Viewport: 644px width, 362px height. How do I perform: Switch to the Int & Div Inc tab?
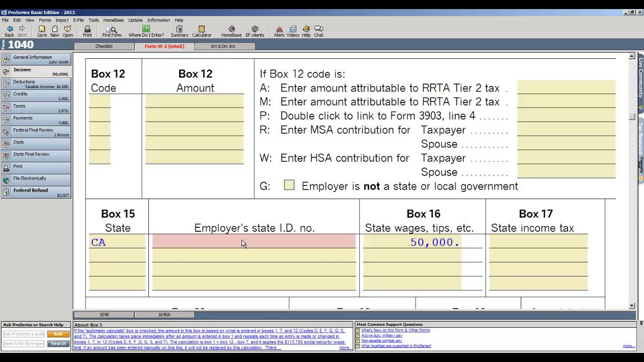point(223,46)
